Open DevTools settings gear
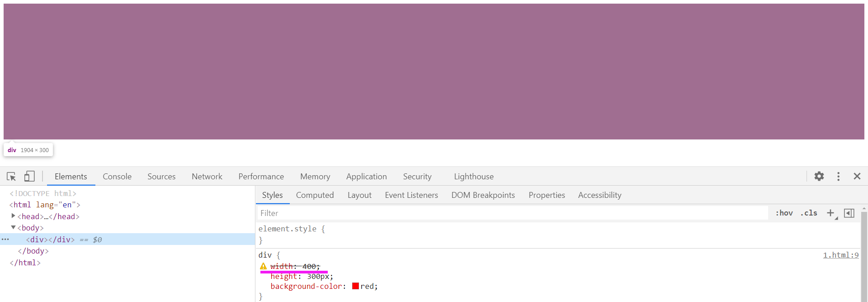868x302 pixels. 819,176
